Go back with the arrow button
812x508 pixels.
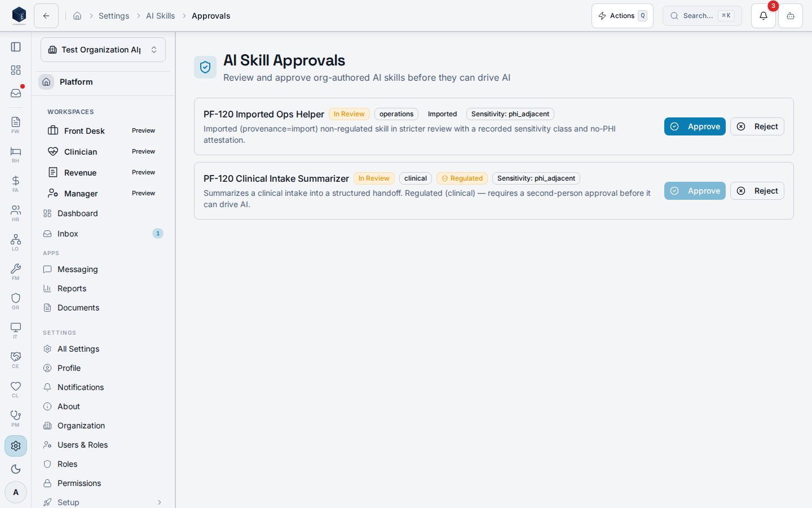pos(46,16)
